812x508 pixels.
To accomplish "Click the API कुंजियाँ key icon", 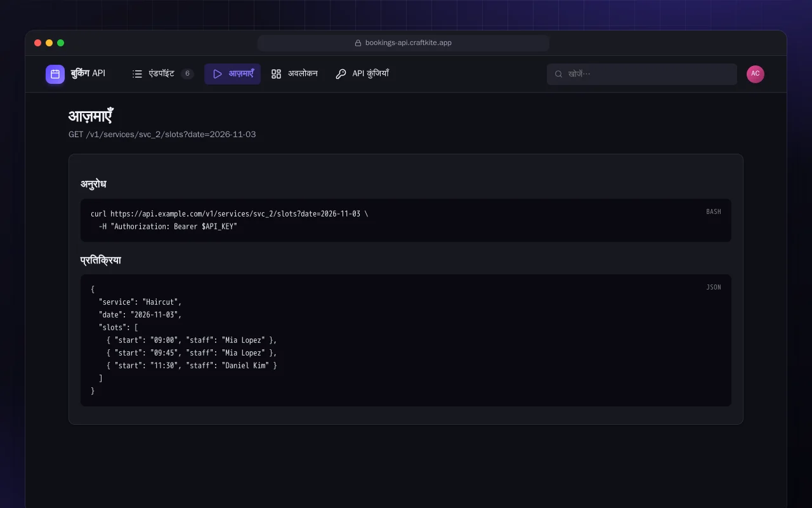I will pos(341,74).
